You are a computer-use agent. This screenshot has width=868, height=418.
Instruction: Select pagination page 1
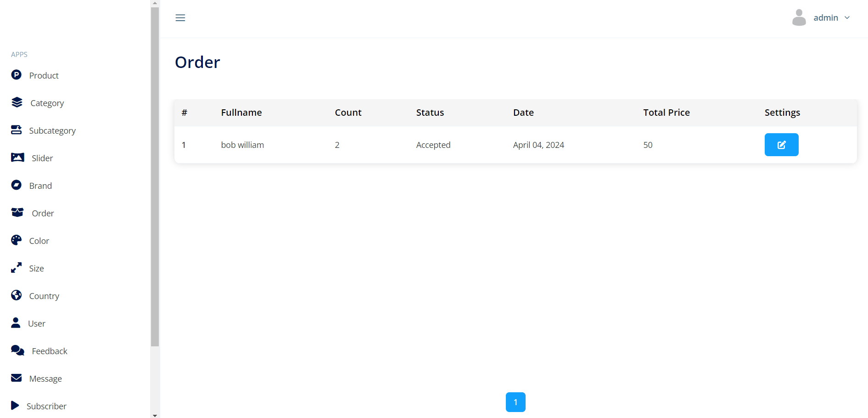[x=515, y=402]
